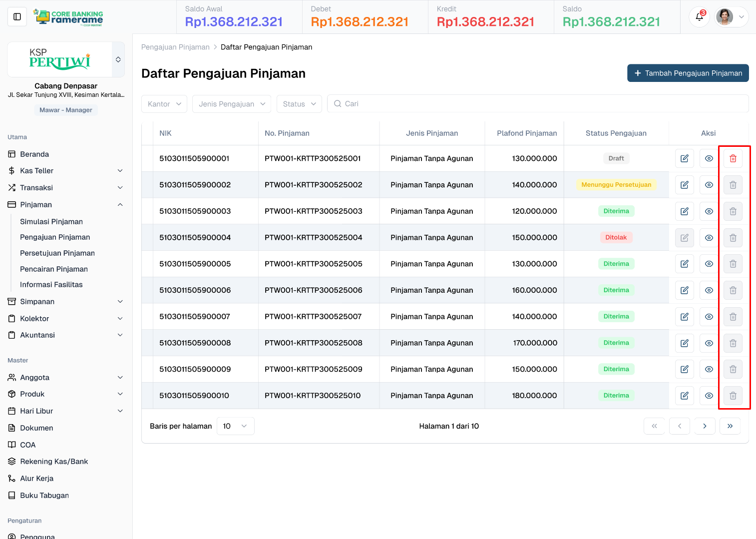Viewport: 756px width, 539px height.
Task: Click the Pengajuan Pinjaman breadcrumb link
Action: point(175,46)
